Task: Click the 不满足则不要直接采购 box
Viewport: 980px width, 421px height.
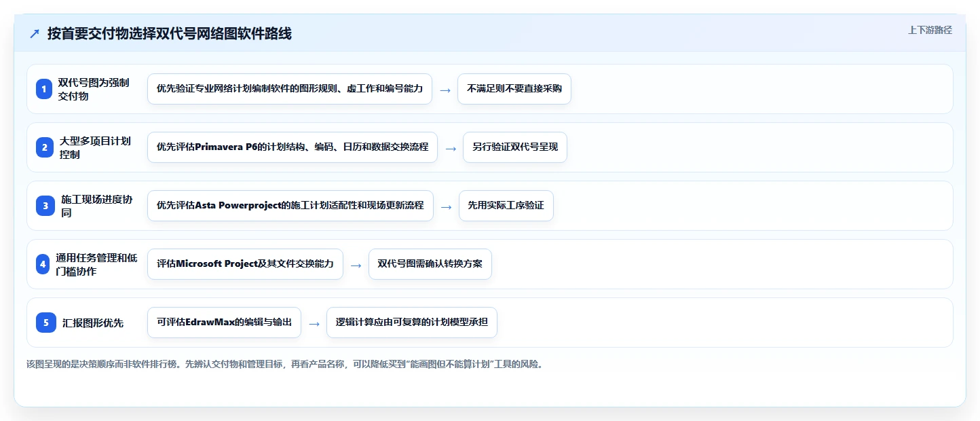Action: click(x=514, y=89)
